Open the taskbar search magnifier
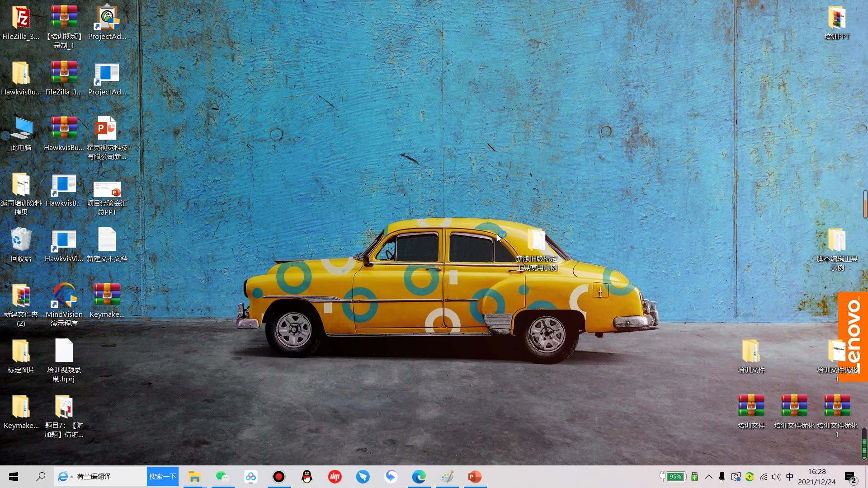This screenshot has height=488, width=868. 41,477
